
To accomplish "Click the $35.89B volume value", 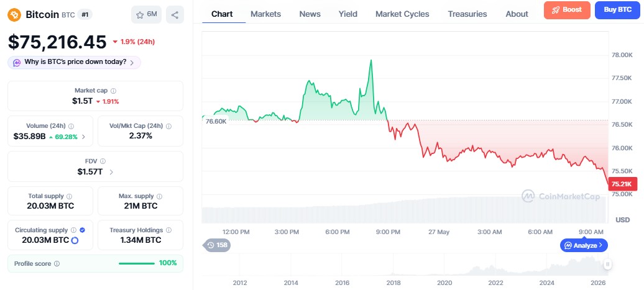I will [29, 137].
